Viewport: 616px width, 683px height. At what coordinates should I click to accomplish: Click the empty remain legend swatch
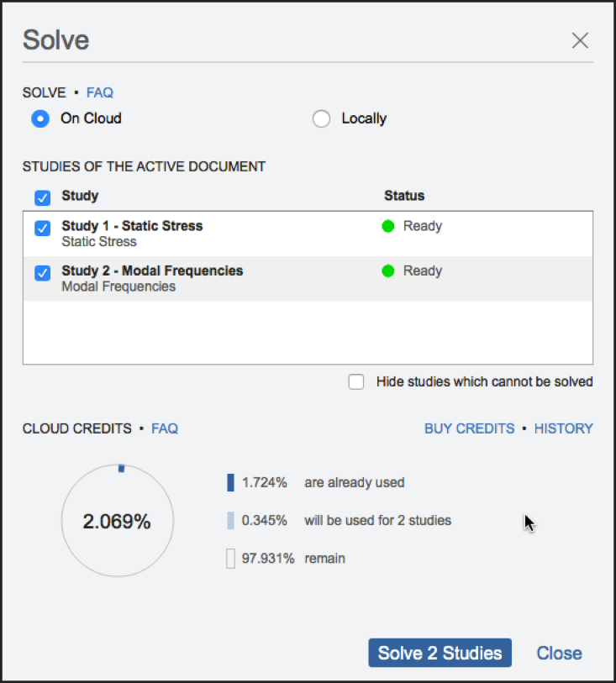point(230,559)
